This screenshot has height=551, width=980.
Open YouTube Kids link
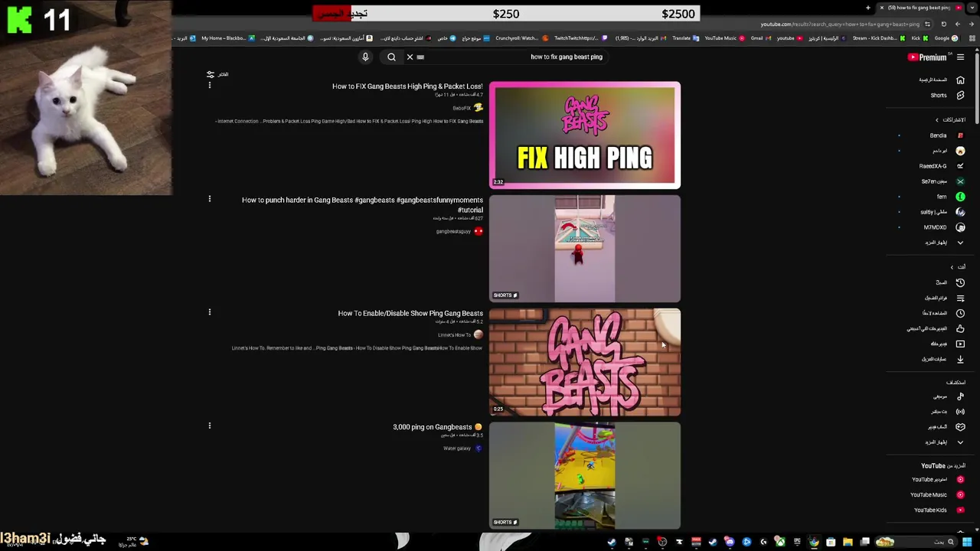pyautogui.click(x=939, y=510)
